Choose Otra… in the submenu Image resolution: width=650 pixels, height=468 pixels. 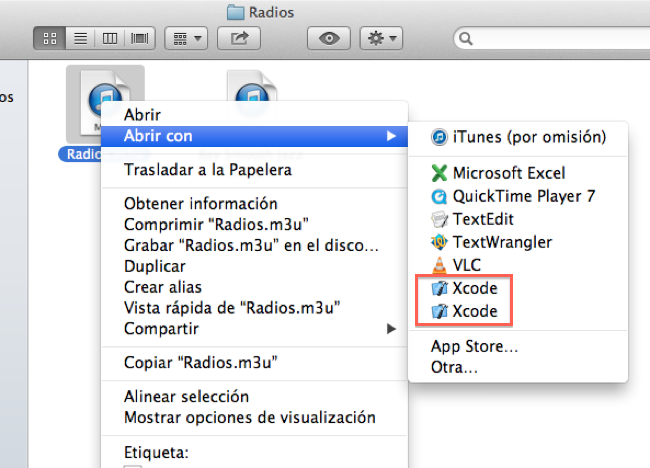518,367
